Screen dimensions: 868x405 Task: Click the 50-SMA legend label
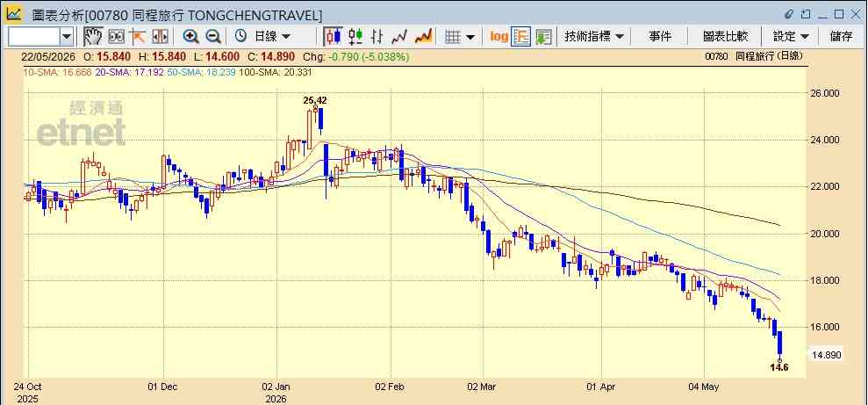200,72
